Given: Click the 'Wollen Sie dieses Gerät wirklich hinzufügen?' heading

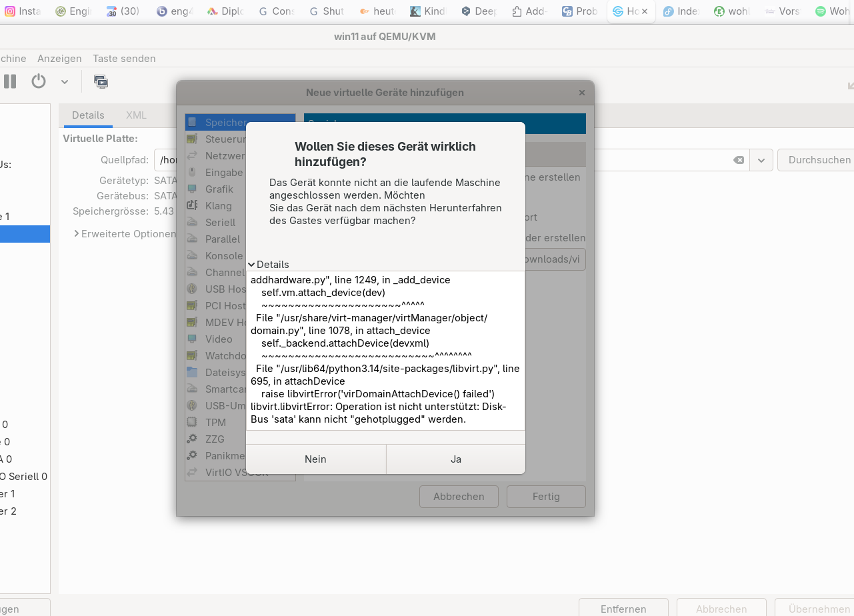Looking at the screenshot, I should (385, 154).
